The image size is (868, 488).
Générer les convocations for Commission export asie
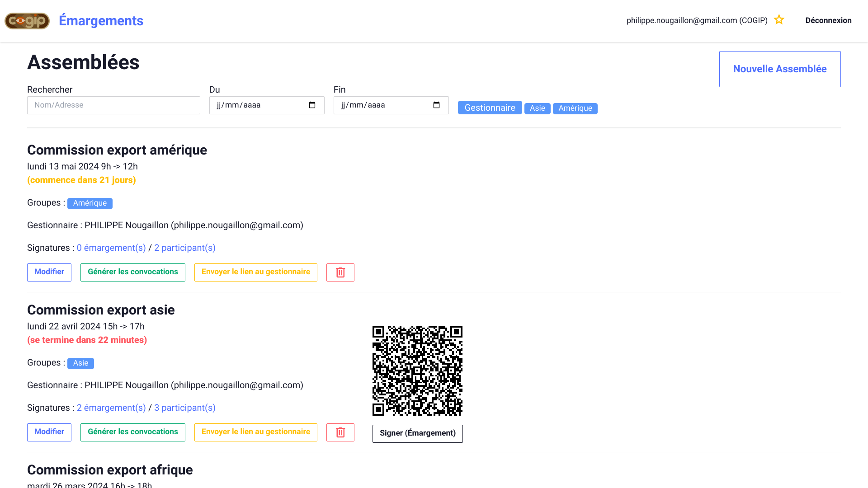coord(132,432)
